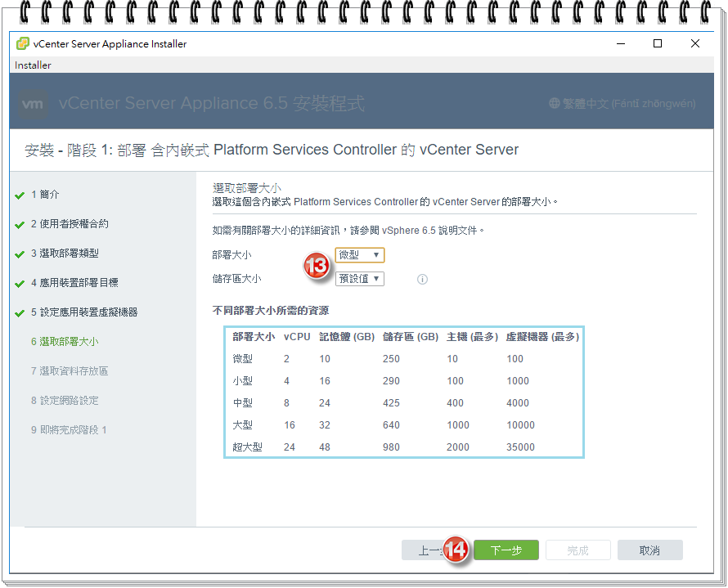Screen dimensions: 728x588
Task: Go to step 3 選取部署類型
Action: (x=65, y=254)
